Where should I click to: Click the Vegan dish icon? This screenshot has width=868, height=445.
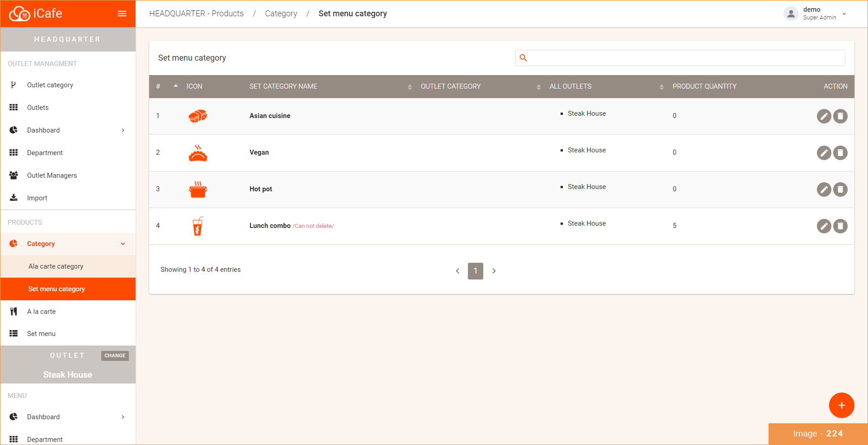198,153
